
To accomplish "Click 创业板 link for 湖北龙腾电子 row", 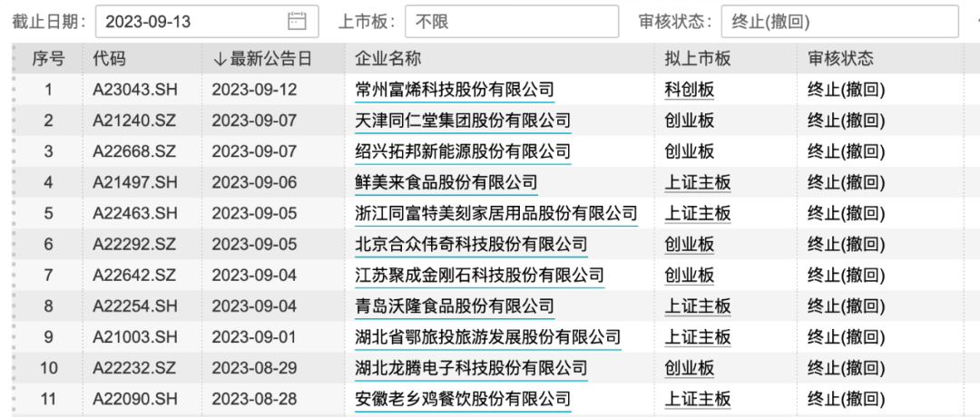I will click(x=690, y=368).
